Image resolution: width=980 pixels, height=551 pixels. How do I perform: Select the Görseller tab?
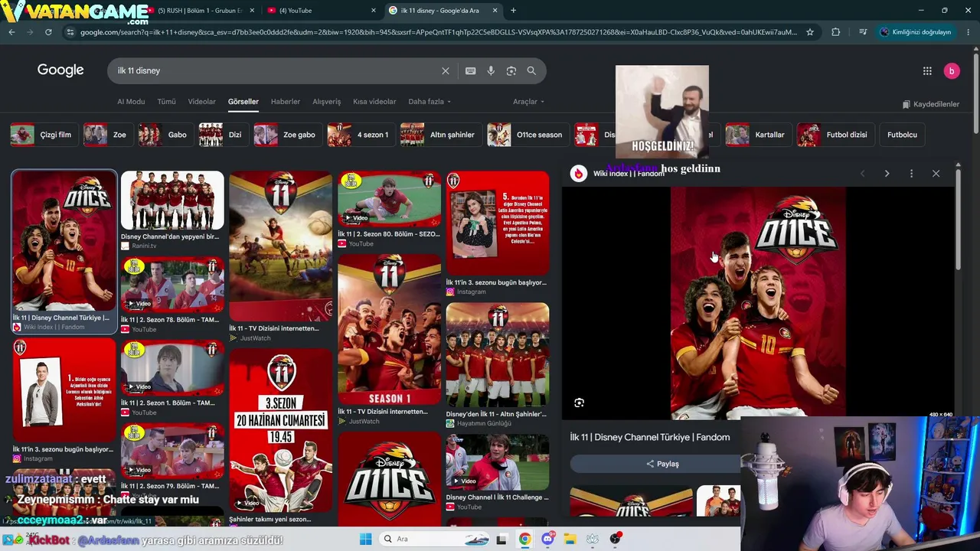pos(243,102)
